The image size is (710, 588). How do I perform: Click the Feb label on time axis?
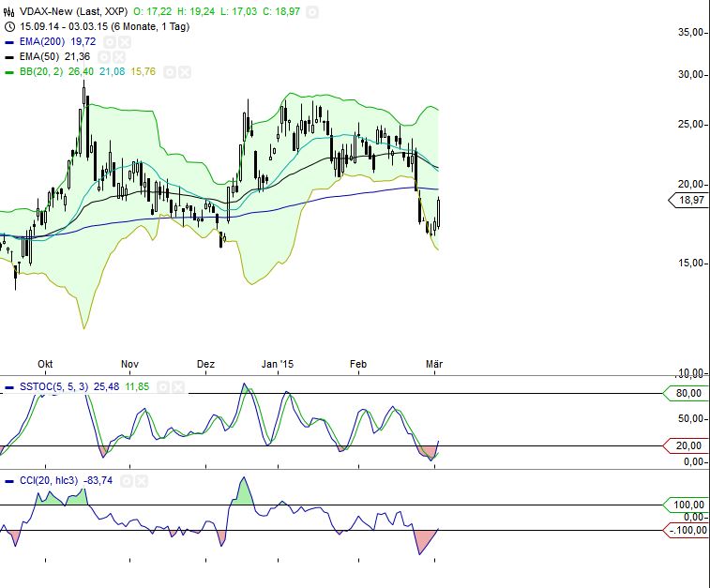(x=358, y=364)
